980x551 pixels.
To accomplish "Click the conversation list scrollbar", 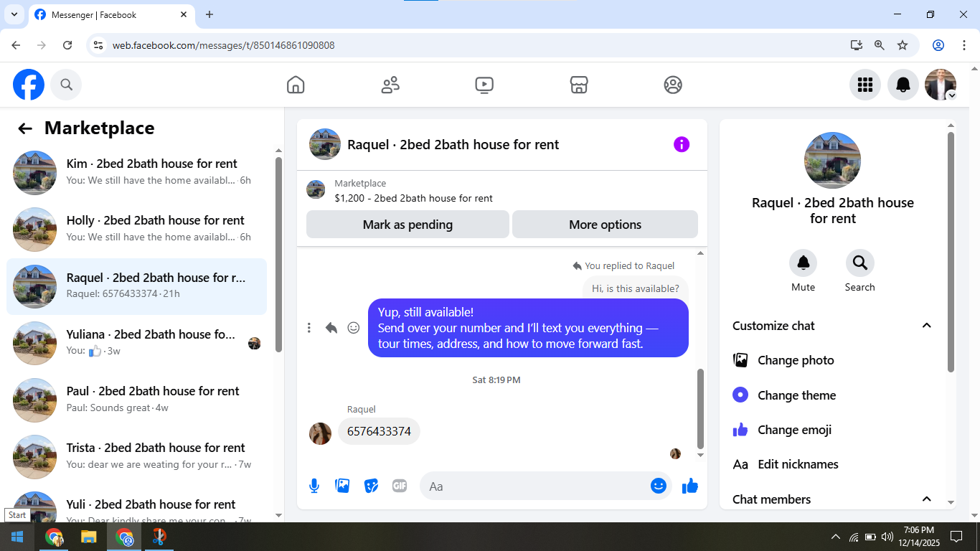I will tap(279, 255).
